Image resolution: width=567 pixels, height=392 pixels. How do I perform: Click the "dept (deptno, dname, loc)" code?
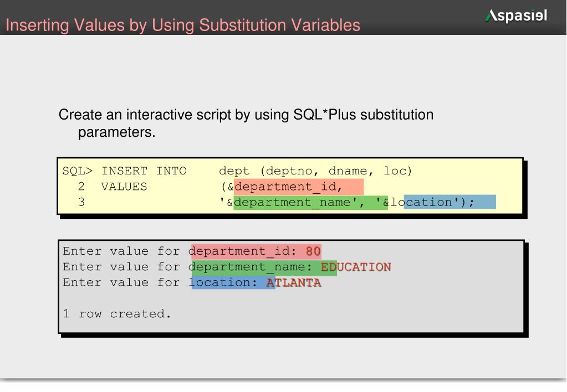[x=316, y=171]
